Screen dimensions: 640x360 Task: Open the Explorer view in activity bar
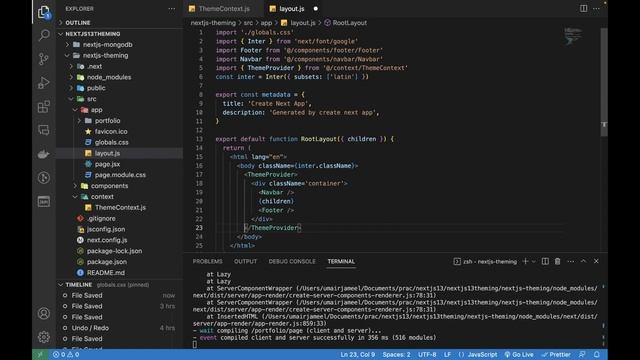pyautogui.click(x=44, y=12)
